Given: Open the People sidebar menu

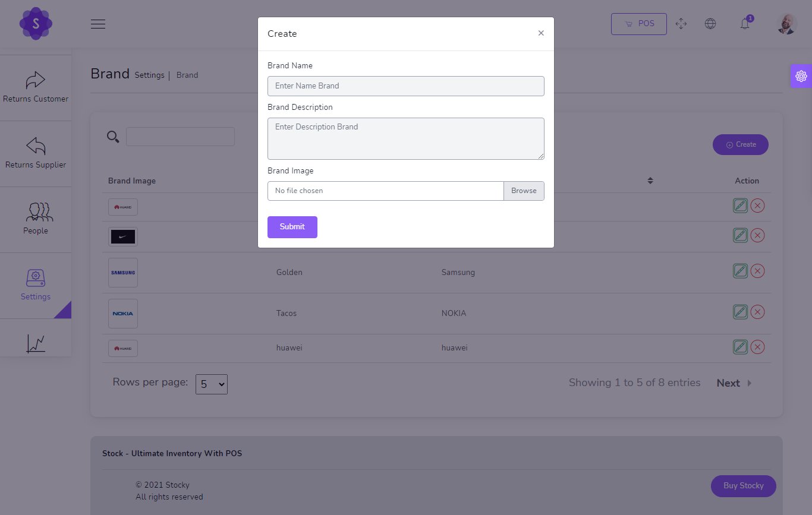Looking at the screenshot, I should click(x=36, y=219).
